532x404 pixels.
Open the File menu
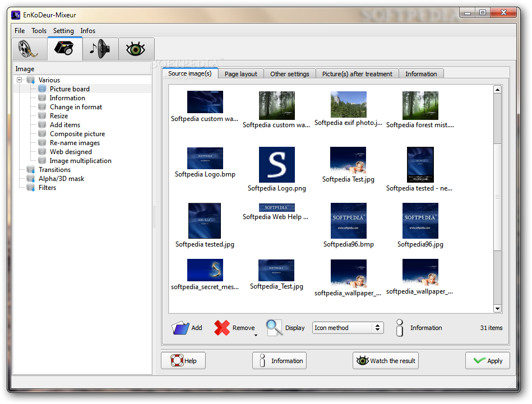tap(20, 30)
